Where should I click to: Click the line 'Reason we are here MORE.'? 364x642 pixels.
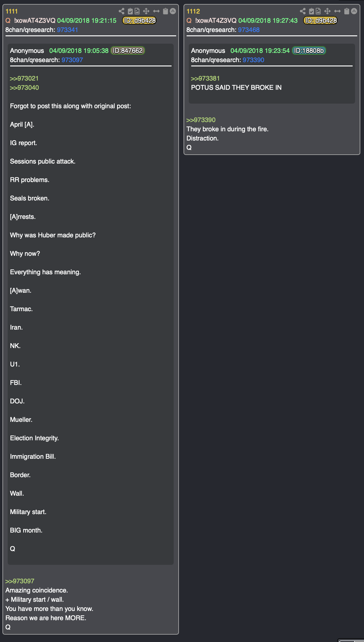46,618
